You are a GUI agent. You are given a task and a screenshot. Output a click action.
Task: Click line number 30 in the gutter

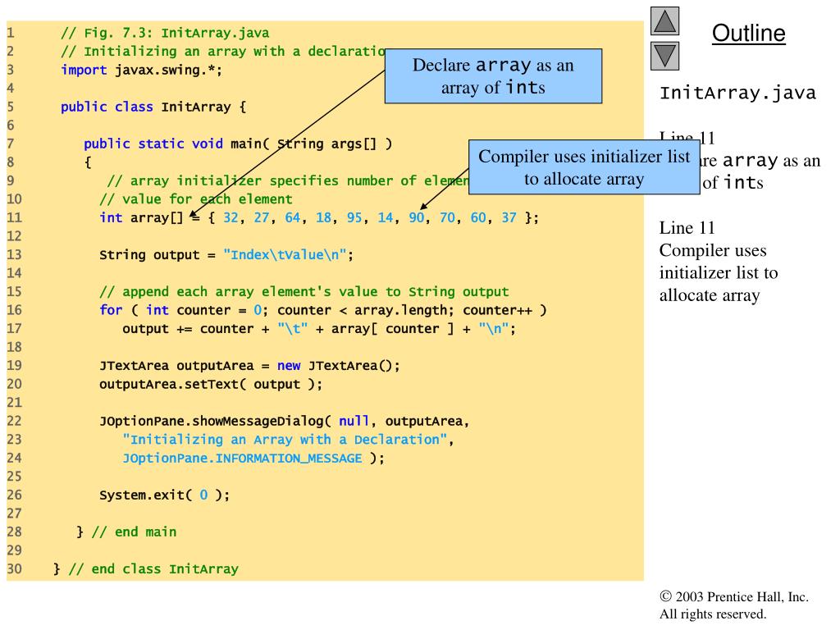pyautogui.click(x=15, y=569)
